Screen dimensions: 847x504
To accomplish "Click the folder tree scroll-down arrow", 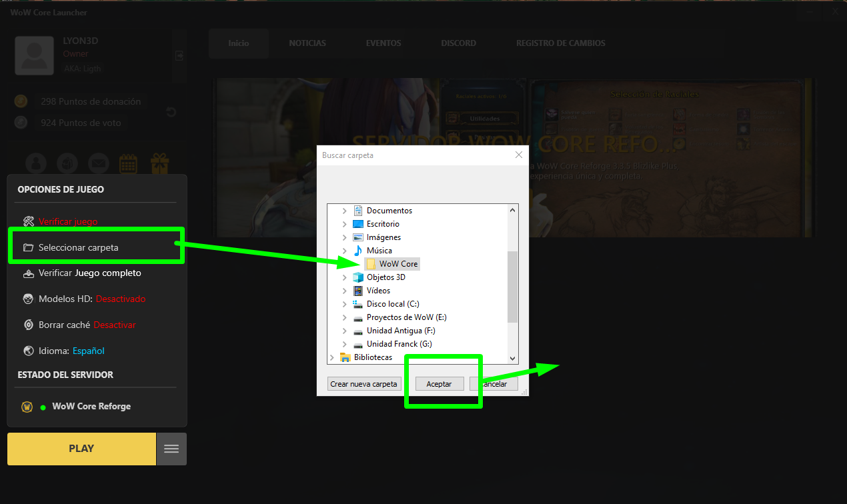I will tap(513, 358).
